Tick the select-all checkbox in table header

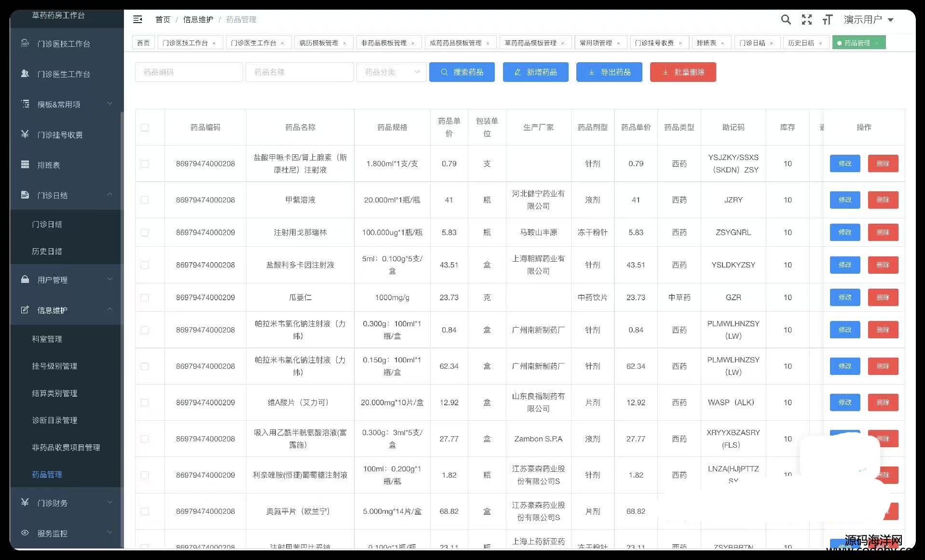click(x=145, y=128)
